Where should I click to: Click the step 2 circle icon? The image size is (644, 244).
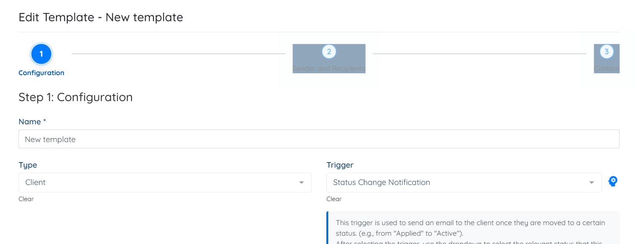(329, 52)
